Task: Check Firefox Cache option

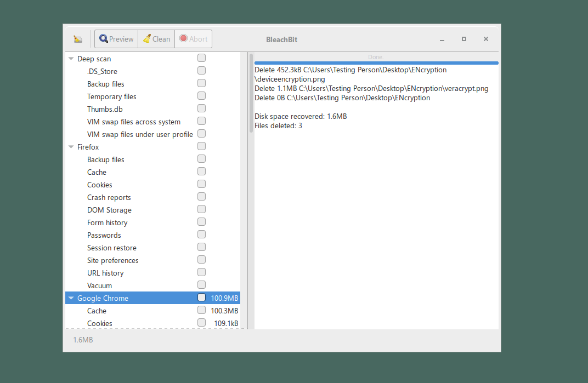Action: pyautogui.click(x=201, y=172)
